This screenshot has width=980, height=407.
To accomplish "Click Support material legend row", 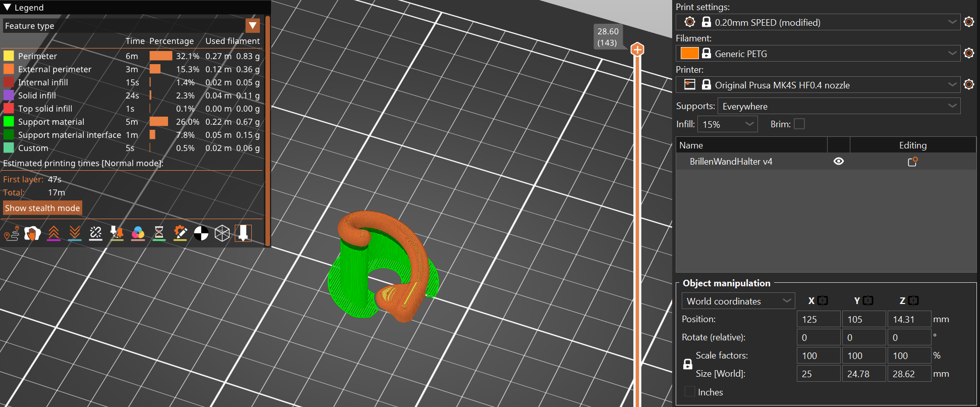I will pyautogui.click(x=132, y=122).
